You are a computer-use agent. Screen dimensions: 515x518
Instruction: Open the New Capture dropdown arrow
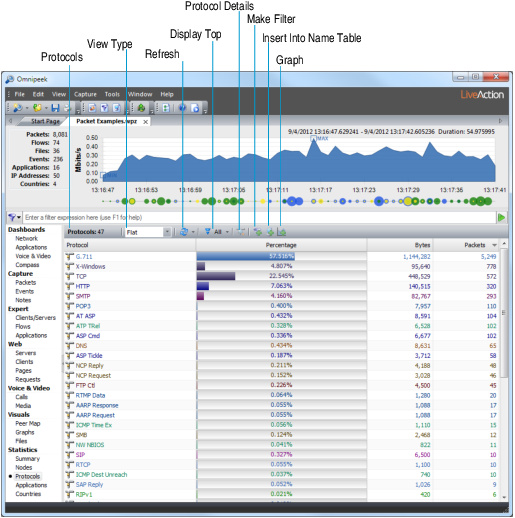27,108
